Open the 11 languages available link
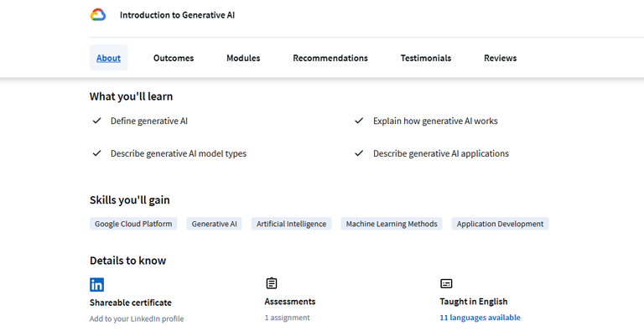The height and width of the screenshot is (331, 644). pyautogui.click(x=480, y=318)
